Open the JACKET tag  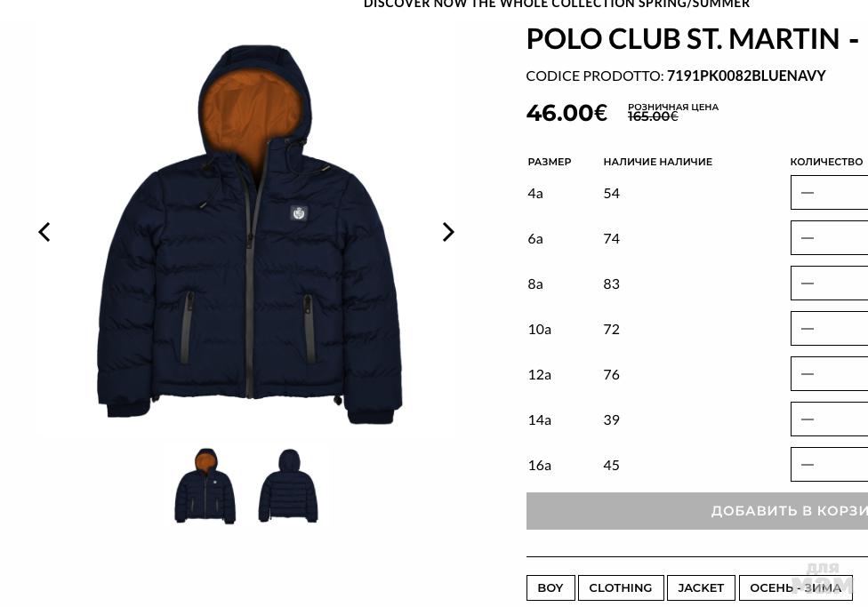(x=701, y=587)
